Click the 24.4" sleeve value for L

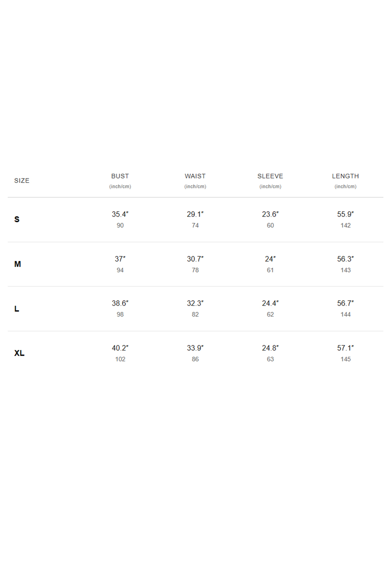tap(270, 303)
